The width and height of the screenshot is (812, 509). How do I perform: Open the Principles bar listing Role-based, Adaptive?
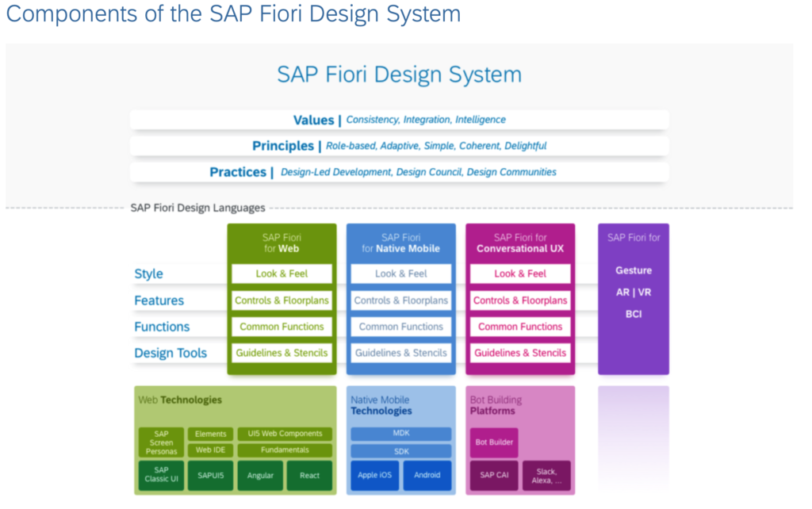pyautogui.click(x=400, y=146)
